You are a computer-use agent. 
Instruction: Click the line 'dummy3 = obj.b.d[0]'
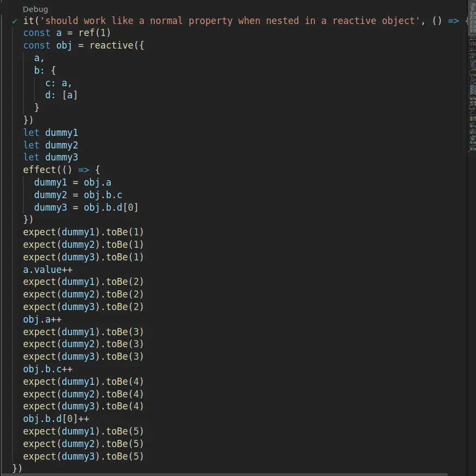[86, 207]
